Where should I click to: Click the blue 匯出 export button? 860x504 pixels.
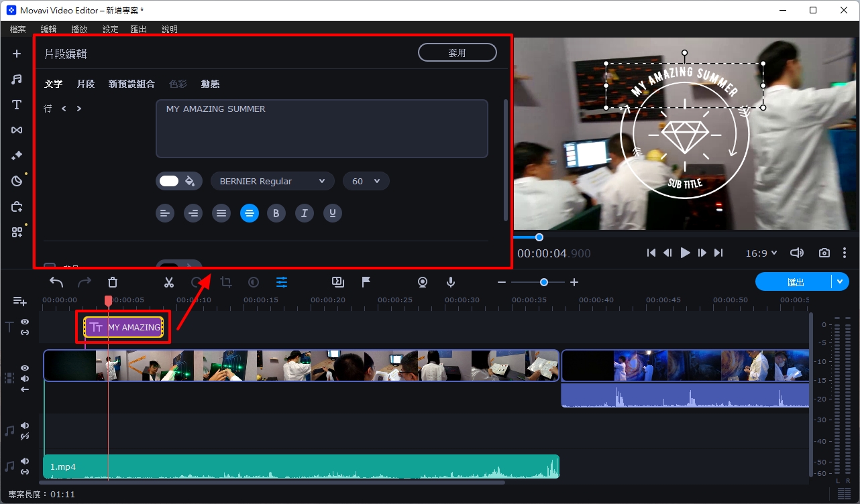point(794,282)
